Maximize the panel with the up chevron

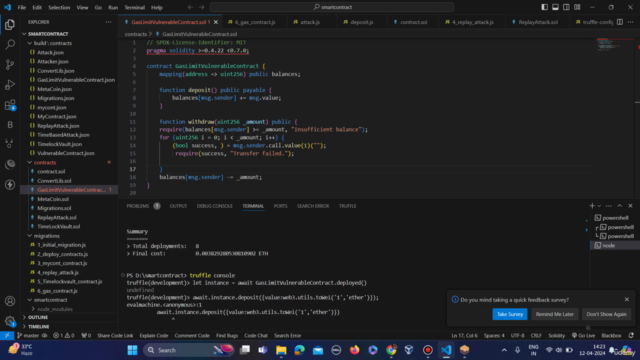[x=620, y=206]
